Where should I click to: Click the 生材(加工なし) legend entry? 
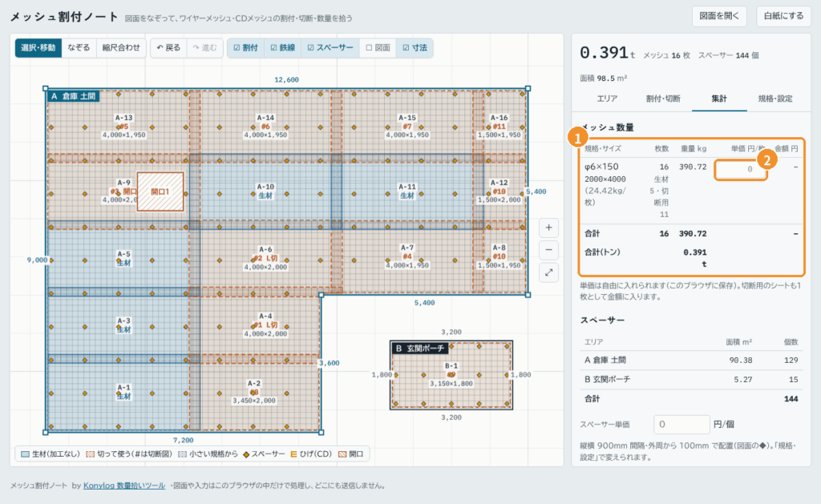click(51, 454)
